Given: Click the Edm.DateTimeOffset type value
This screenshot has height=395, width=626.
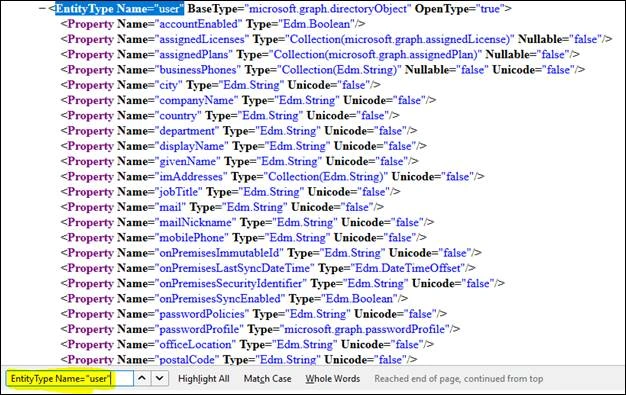Looking at the screenshot, I should pos(408,268).
